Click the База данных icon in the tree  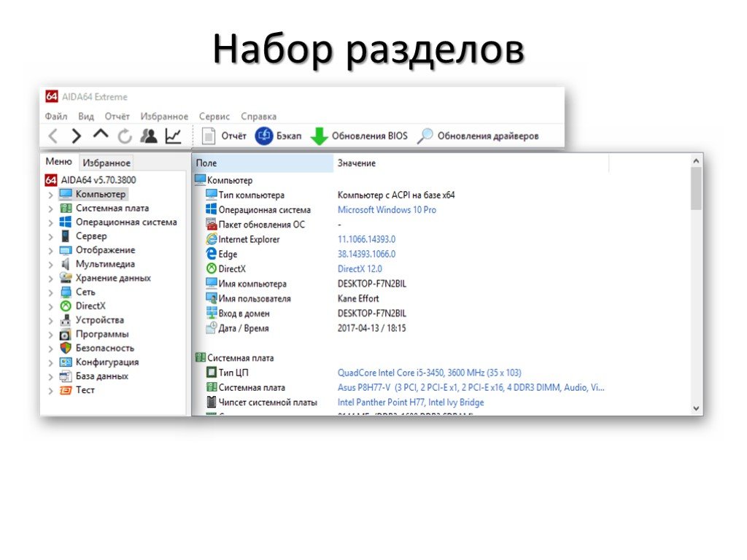(66, 376)
